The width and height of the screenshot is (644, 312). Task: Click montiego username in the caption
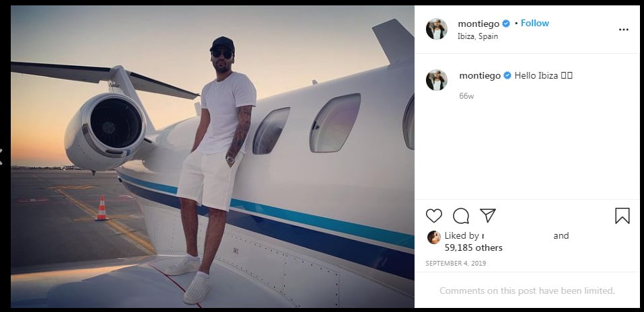[479, 76]
